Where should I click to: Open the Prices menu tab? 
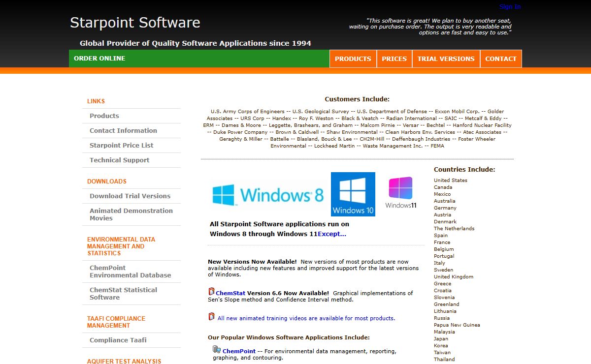[394, 59]
